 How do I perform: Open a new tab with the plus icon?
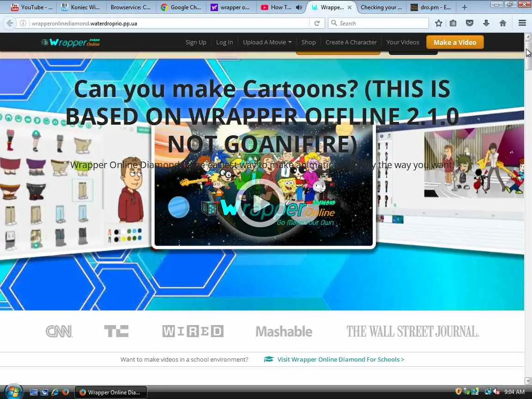[x=465, y=7]
